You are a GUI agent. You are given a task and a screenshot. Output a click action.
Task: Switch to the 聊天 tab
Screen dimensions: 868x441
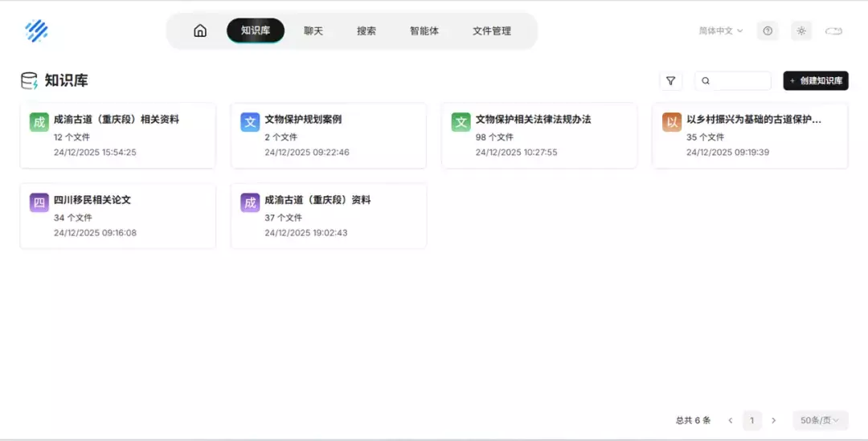tap(313, 31)
